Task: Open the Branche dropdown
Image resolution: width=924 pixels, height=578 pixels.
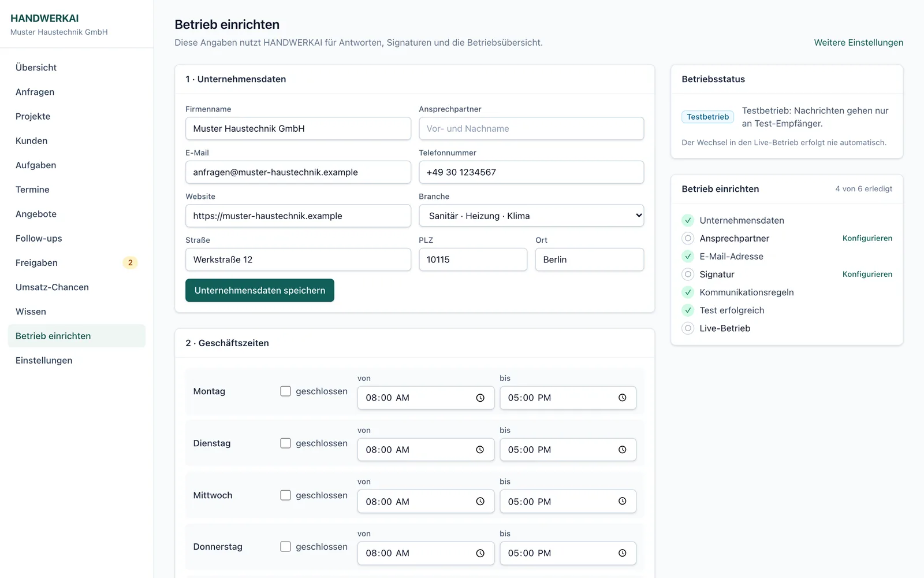Action: (531, 216)
